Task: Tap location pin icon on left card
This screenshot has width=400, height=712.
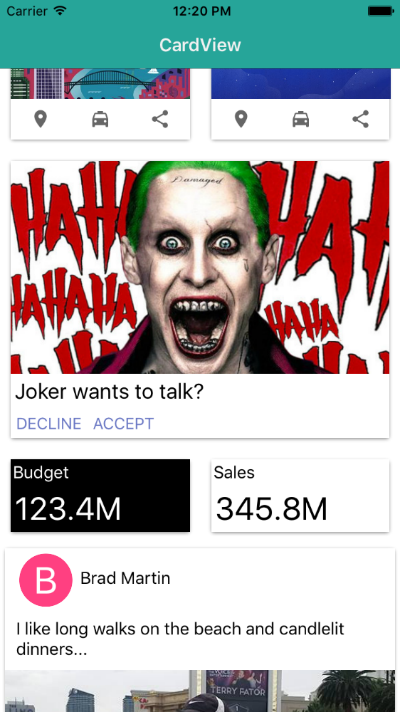Action: click(x=41, y=119)
